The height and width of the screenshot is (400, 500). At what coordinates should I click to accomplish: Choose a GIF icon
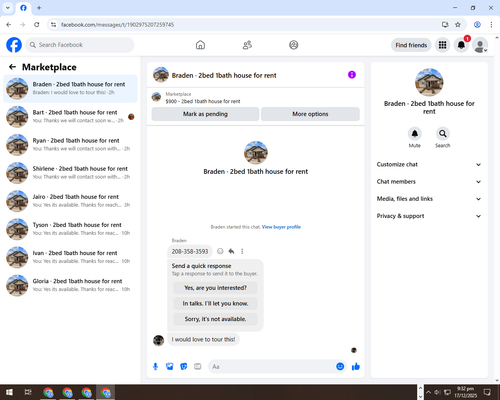tap(198, 367)
